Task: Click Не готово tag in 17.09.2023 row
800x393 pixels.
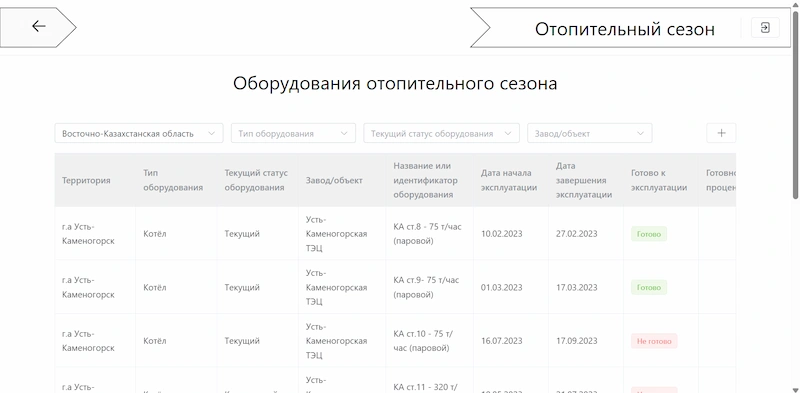Action: coord(654,341)
